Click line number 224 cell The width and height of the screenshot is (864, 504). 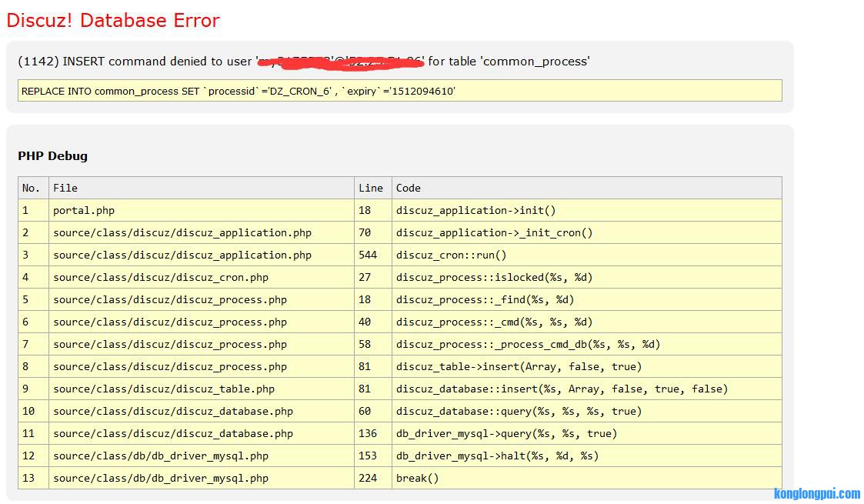point(373,478)
